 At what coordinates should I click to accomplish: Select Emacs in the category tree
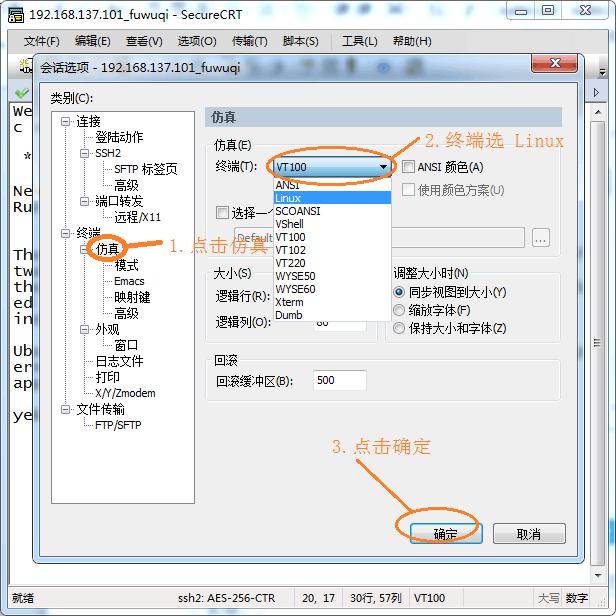[x=129, y=281]
